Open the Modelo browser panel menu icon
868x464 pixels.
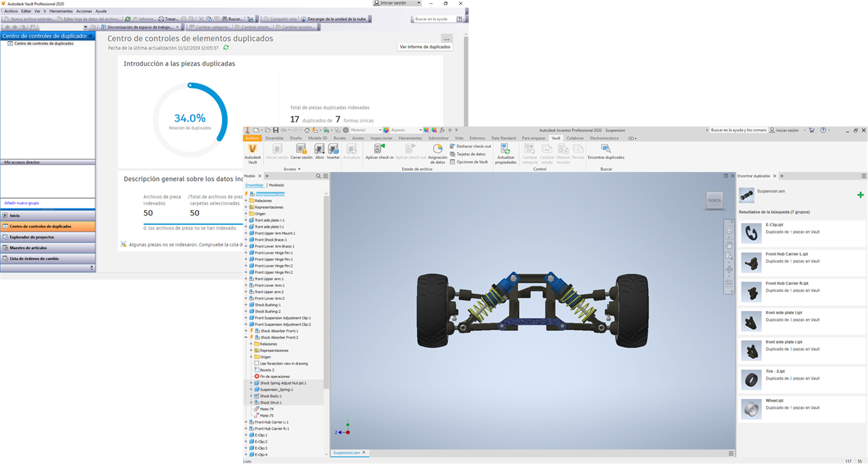[x=325, y=176]
